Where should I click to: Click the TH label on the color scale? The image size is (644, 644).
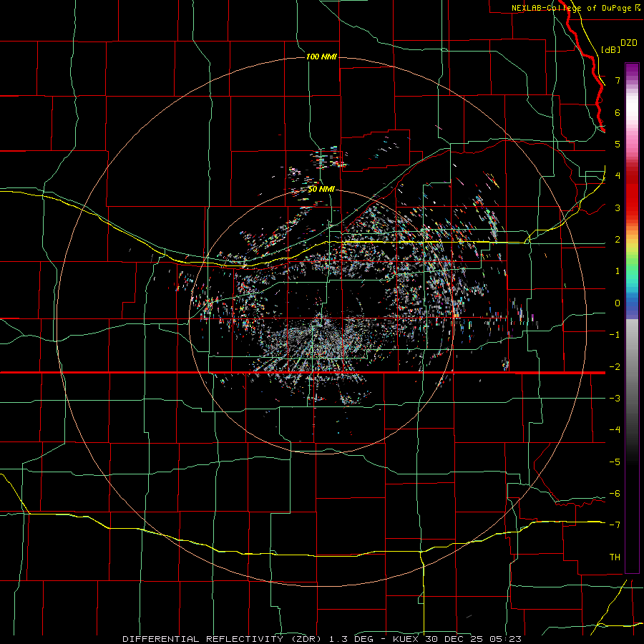click(615, 557)
